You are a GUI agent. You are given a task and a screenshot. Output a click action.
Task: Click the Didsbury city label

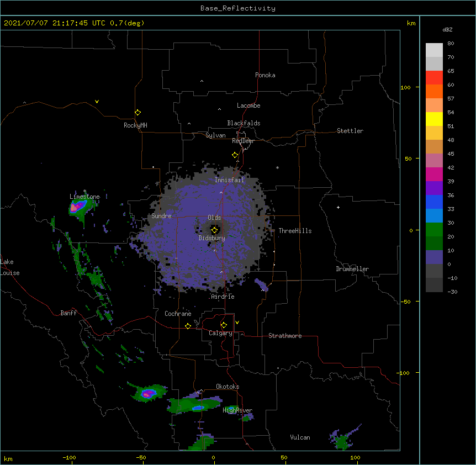click(x=212, y=238)
